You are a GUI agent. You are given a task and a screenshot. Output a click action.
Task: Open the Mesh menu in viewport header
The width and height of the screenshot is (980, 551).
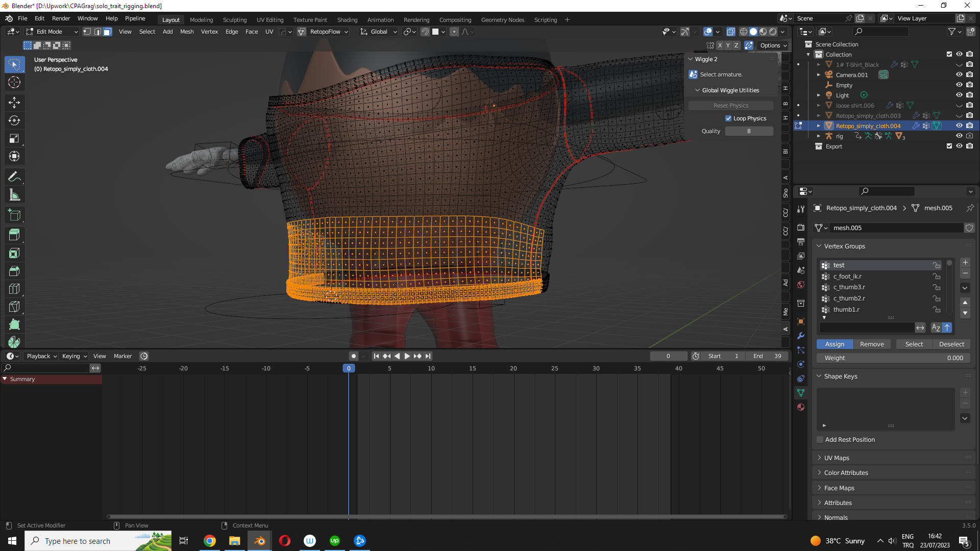pos(187,32)
